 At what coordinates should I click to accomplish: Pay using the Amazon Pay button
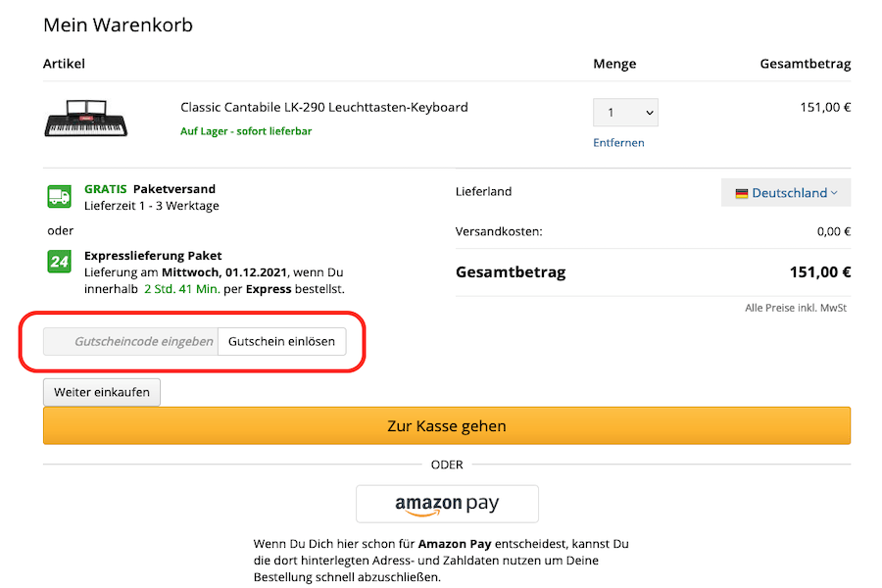point(447,504)
